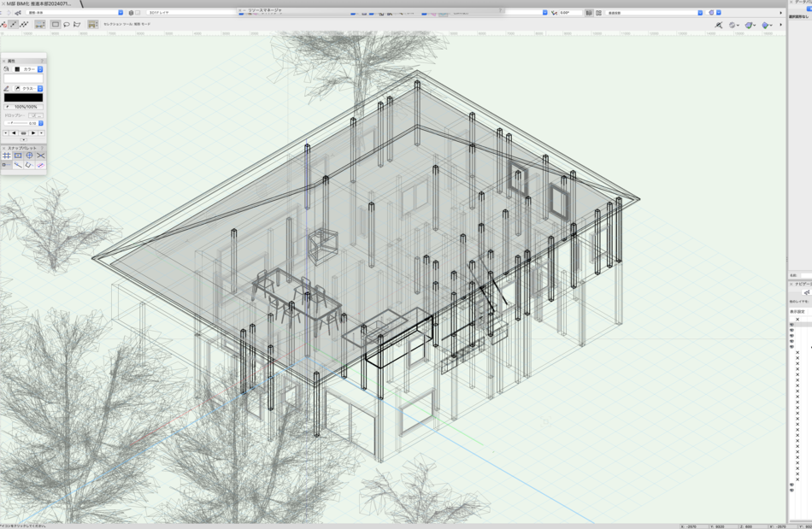This screenshot has width=812, height=529.
Task: Toggle Snap to Intersection in snapping palette
Action: [x=40, y=156]
